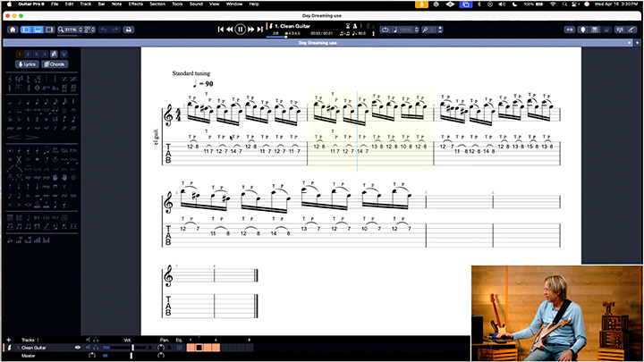Select voice 4 in the palette
Screen dimensions: 644x362
tap(45, 55)
